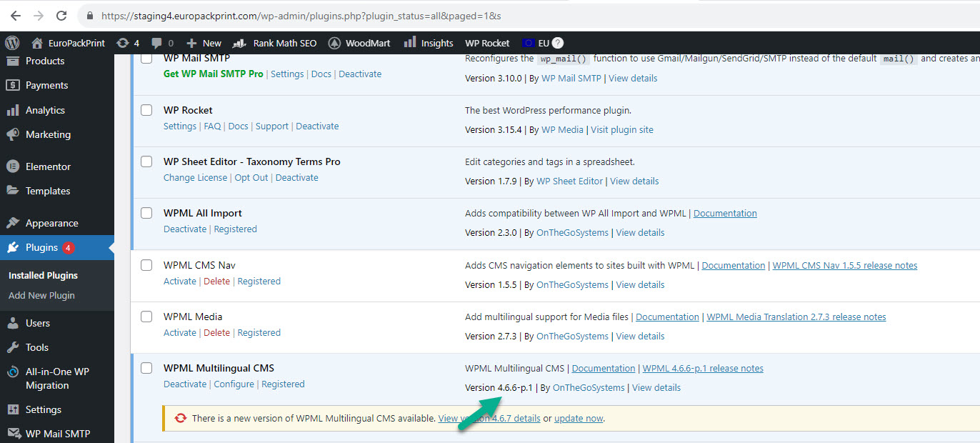
Task: Click Documentation link for WPML All Import
Action: (725, 213)
